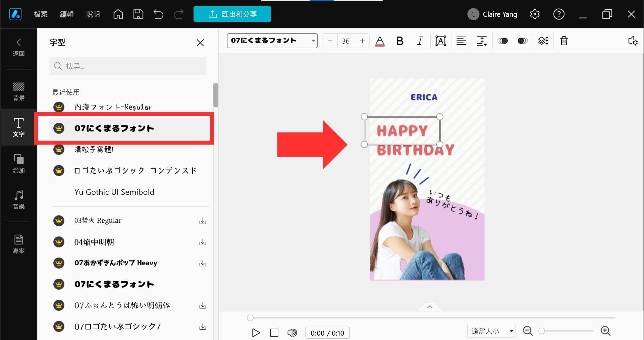644x340 pixels.
Task: Open the 文字 text panel
Action: click(x=18, y=127)
